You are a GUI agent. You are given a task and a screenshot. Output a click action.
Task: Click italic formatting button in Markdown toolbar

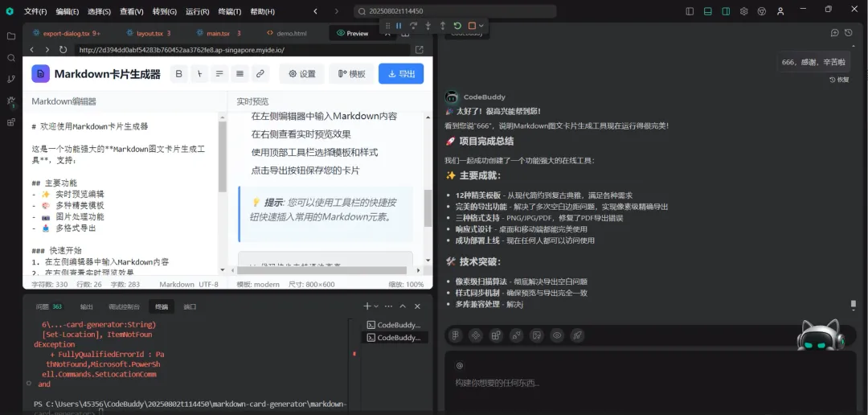(x=199, y=74)
